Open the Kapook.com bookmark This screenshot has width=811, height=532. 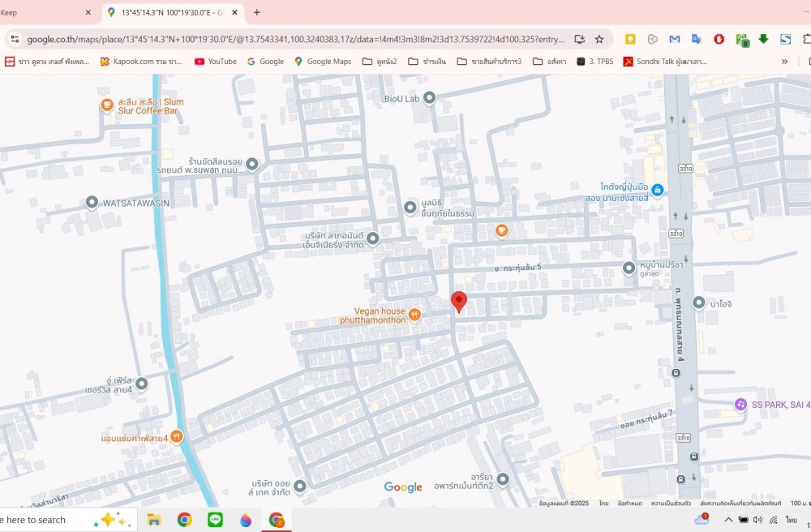[141, 62]
